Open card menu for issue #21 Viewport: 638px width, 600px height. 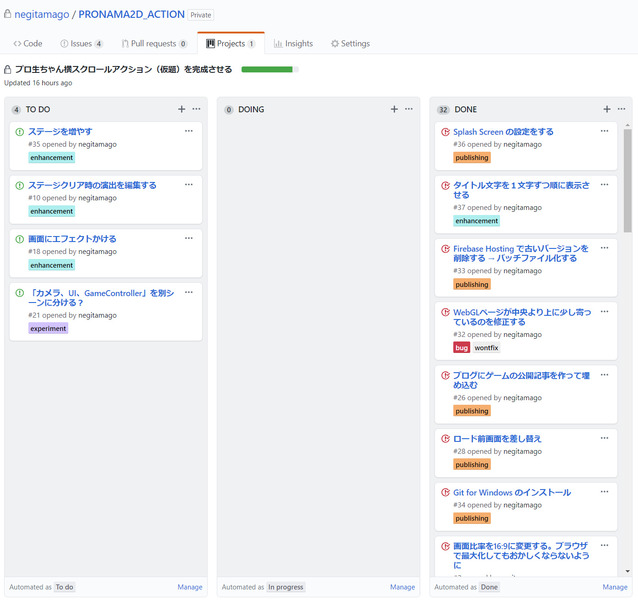pyautogui.click(x=189, y=292)
